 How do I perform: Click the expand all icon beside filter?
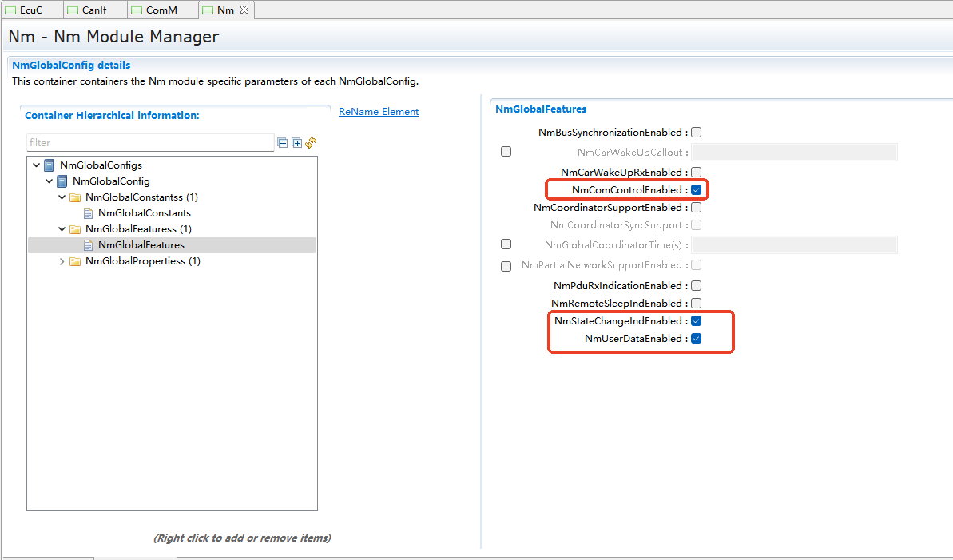296,143
